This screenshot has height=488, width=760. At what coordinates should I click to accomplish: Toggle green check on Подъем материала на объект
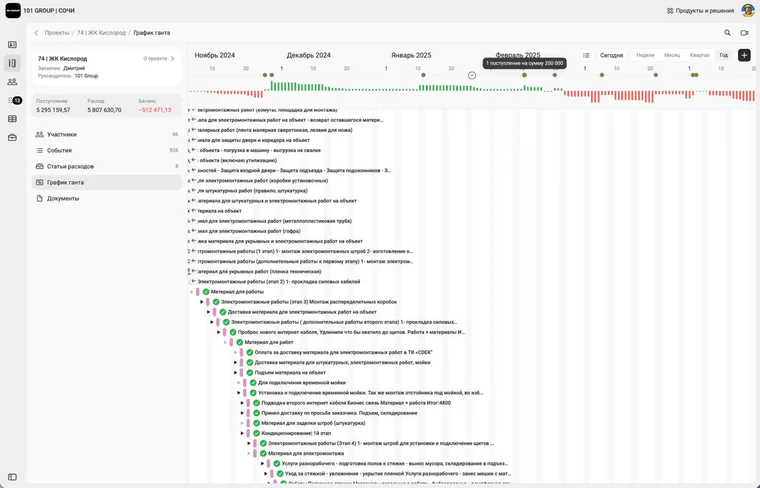point(250,373)
